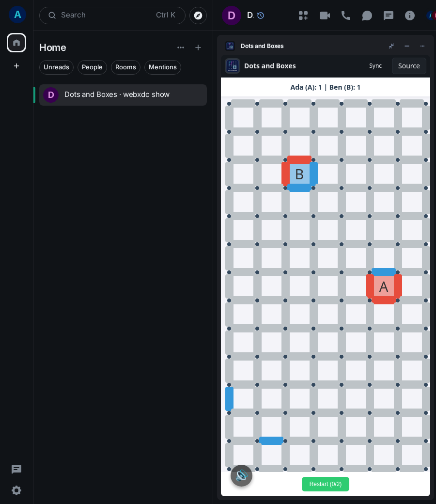Filter by Rooms

(125, 67)
